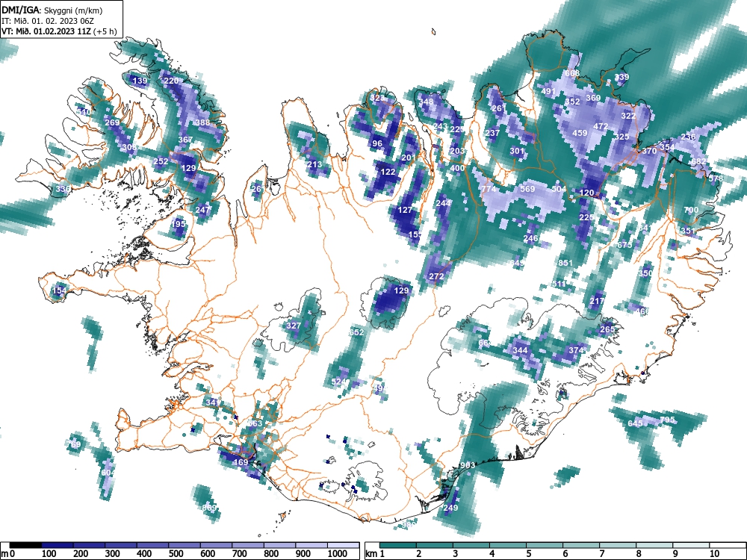Click the 327 value on Langjökull glacier
The height and width of the screenshot is (560, 747).
point(294,326)
